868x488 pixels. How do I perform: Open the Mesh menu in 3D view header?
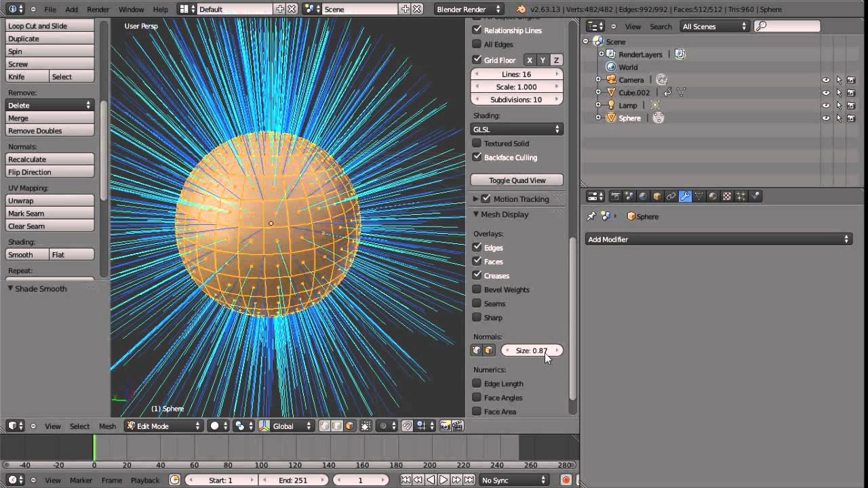108,426
